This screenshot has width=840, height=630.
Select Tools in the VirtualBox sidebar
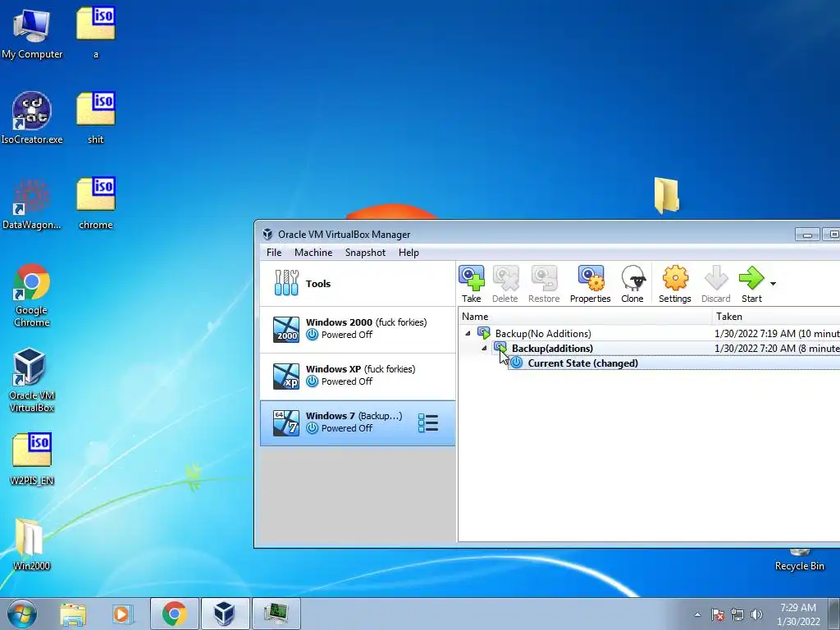[x=358, y=283]
